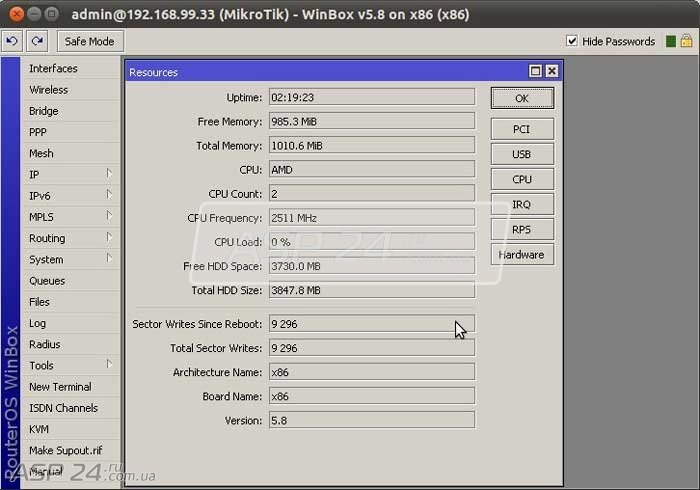This screenshot has width=700, height=490.
Task: Click the Free Memory field 985.3 MiB
Action: [x=372, y=121]
